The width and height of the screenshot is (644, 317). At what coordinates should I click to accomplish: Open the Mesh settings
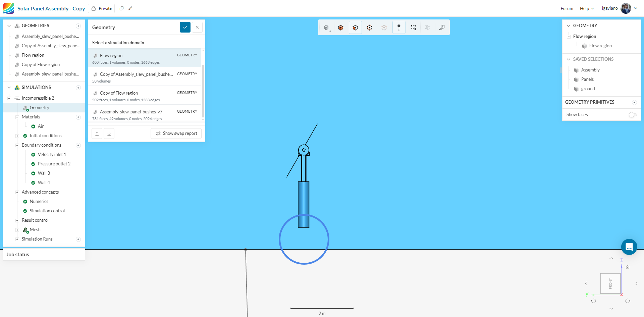click(x=35, y=230)
